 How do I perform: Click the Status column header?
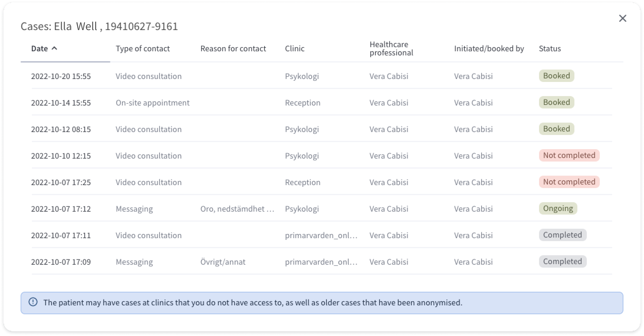click(550, 49)
